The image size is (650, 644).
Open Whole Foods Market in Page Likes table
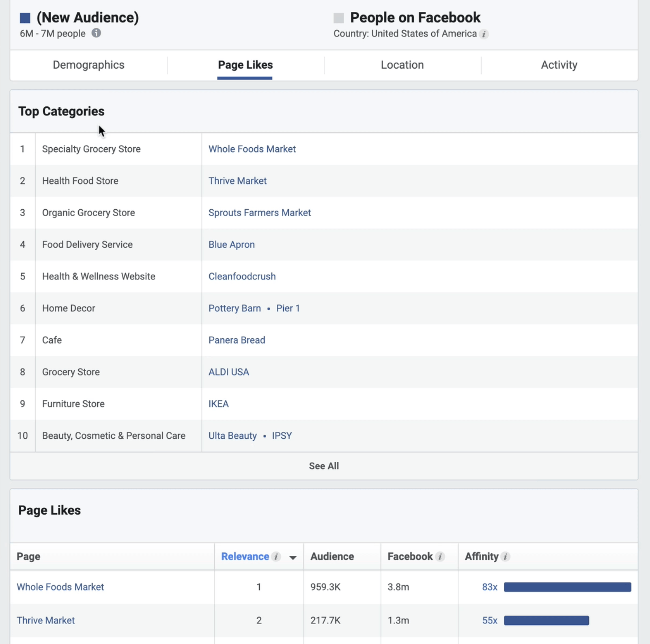click(60, 587)
